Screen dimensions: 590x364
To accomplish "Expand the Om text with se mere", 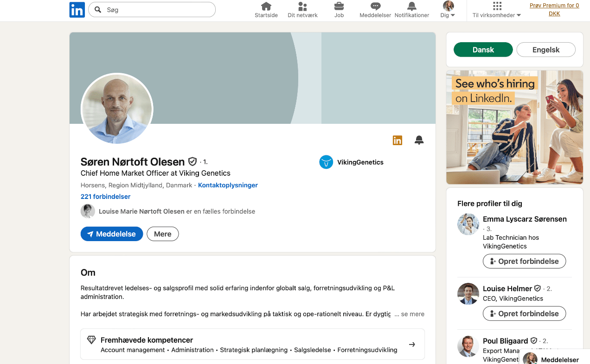I will tap(412, 314).
